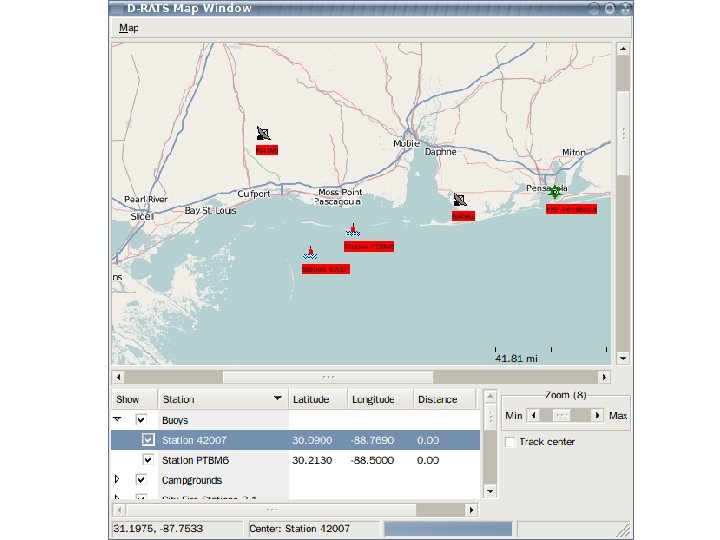Image resolution: width=720 pixels, height=540 pixels.
Task: Click the zoom slider handle
Action: point(562,415)
